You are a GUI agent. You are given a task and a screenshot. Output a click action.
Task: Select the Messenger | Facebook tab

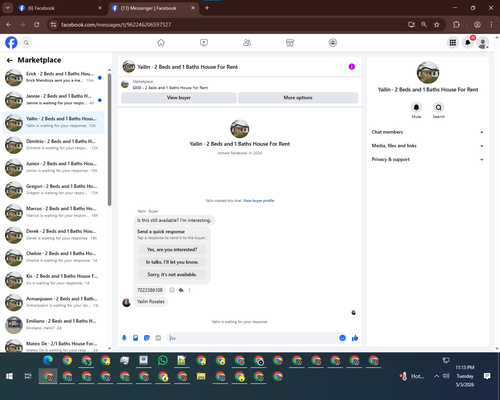click(153, 8)
